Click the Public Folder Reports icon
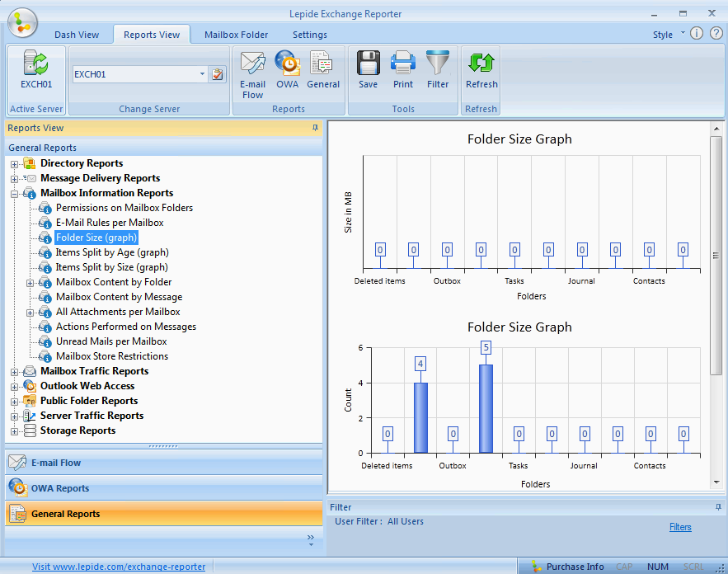This screenshot has height=574, width=728. (x=30, y=401)
